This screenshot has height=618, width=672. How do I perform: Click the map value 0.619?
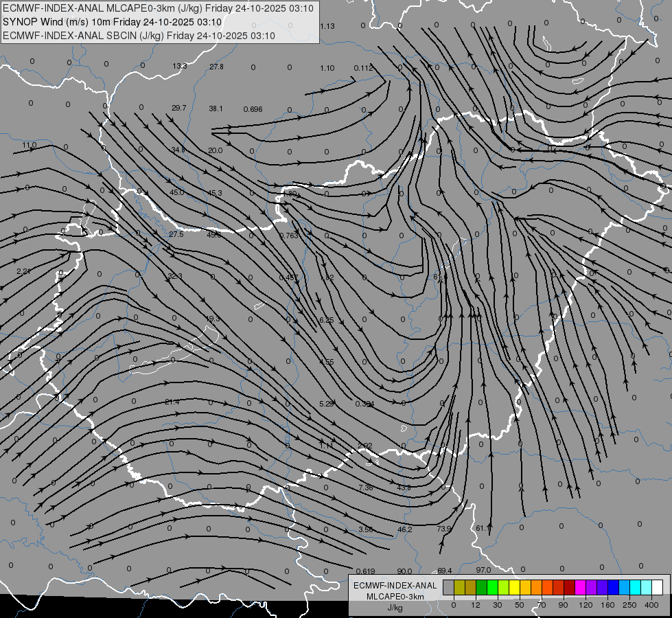(x=365, y=571)
